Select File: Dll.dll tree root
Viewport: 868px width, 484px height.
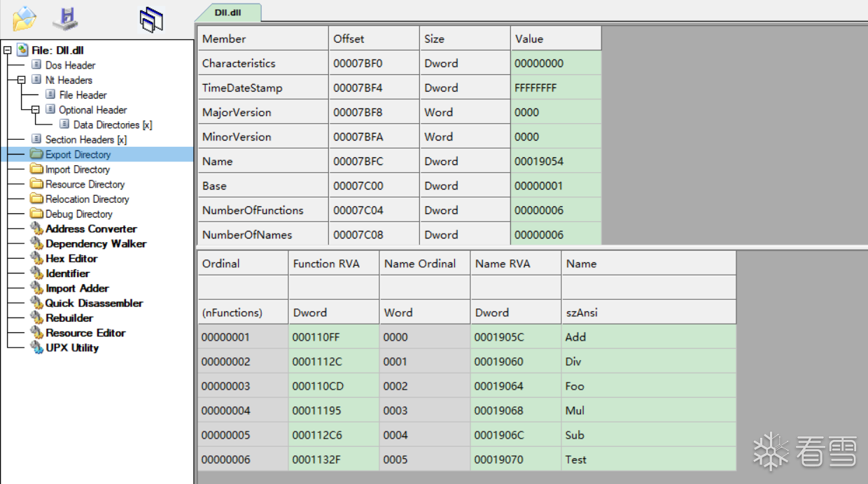click(x=57, y=50)
